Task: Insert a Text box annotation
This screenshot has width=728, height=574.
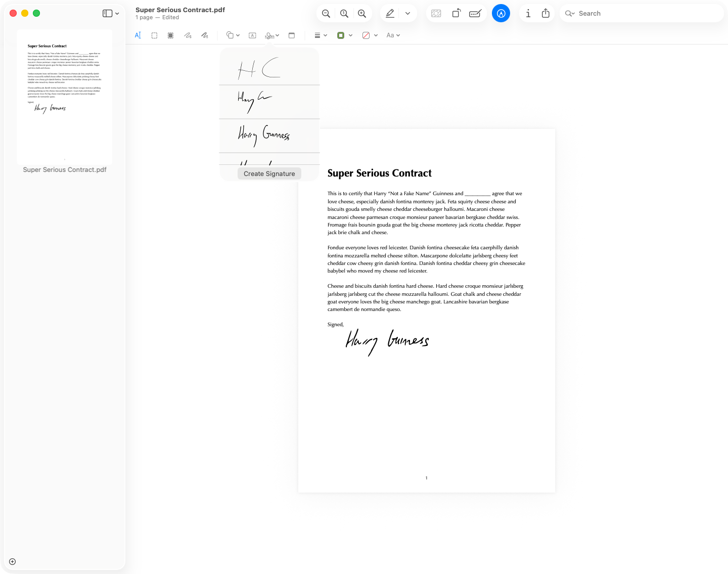Action: tap(252, 35)
